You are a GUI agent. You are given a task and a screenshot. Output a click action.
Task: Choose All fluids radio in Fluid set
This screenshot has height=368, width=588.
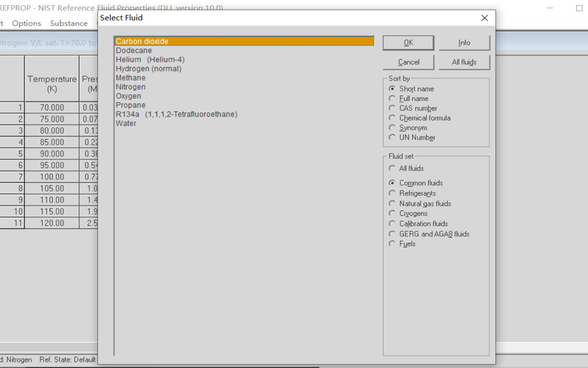coord(406,168)
